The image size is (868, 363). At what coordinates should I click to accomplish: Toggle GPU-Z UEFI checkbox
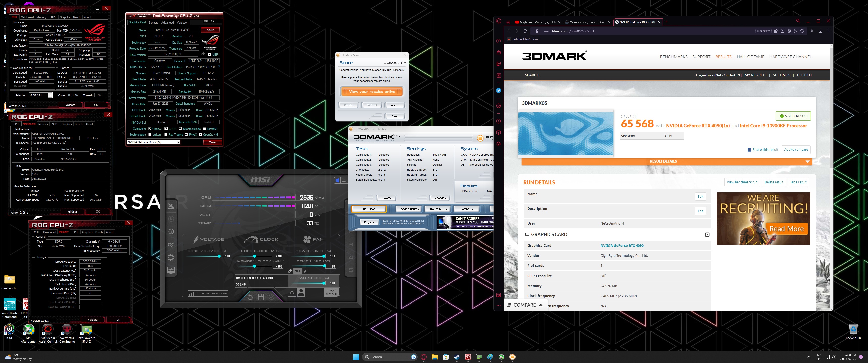click(x=210, y=54)
